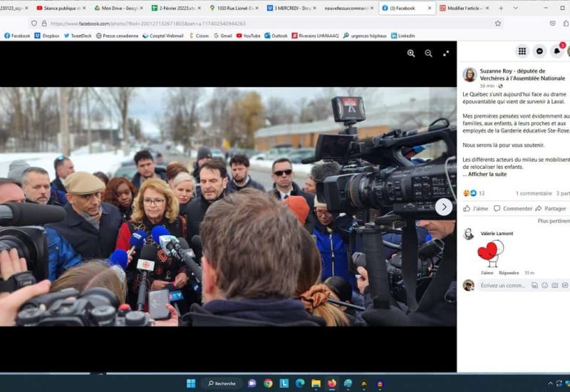Zoom in on the photo
The width and height of the screenshot is (570, 392).
point(411,53)
